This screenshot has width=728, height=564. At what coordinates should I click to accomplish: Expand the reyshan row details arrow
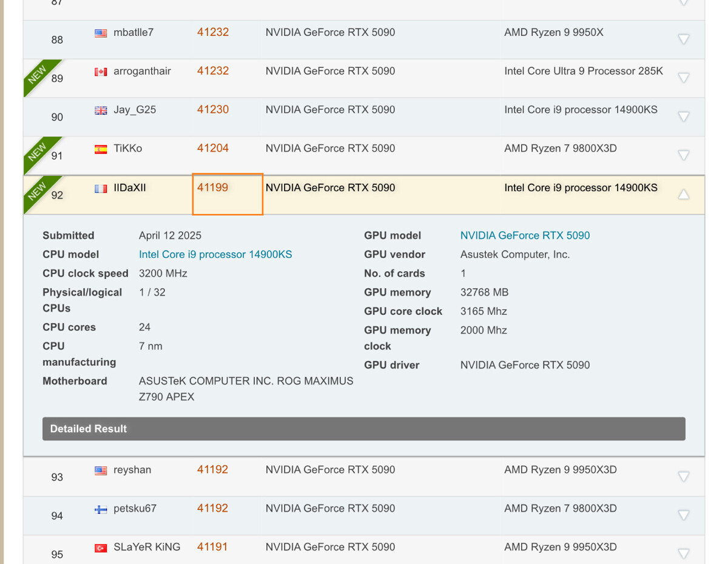pos(683,477)
